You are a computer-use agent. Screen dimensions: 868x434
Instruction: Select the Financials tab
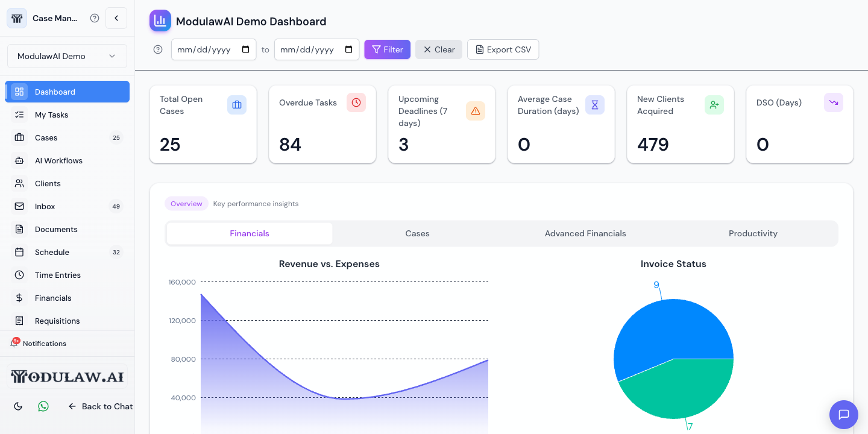250,233
